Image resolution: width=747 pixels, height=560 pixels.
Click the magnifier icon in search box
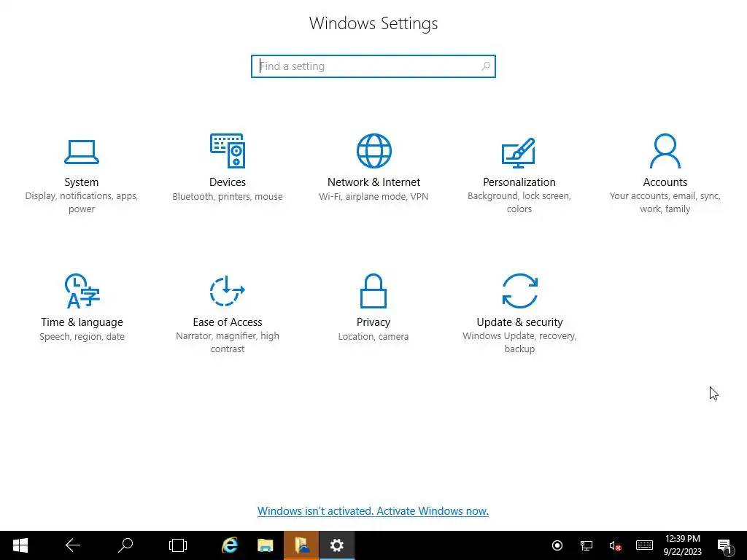point(485,66)
